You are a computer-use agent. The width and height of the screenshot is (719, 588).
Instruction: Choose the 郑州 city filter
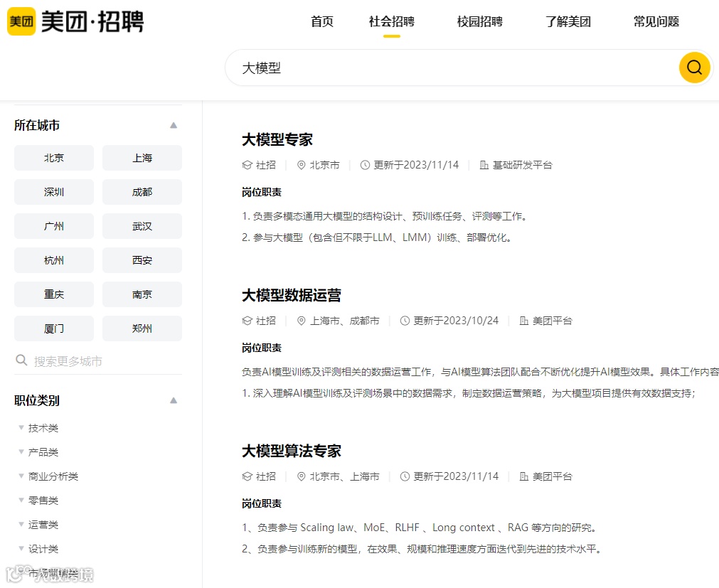pyautogui.click(x=142, y=328)
